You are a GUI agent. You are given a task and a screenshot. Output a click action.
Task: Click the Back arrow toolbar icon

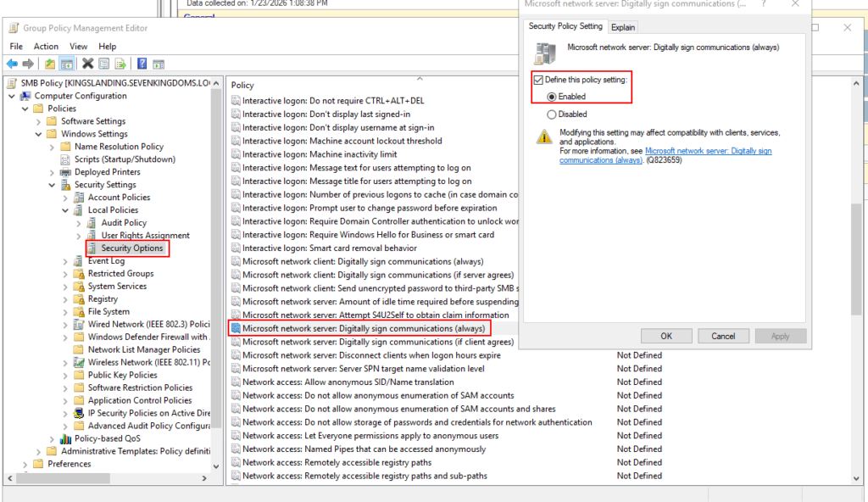[x=11, y=64]
